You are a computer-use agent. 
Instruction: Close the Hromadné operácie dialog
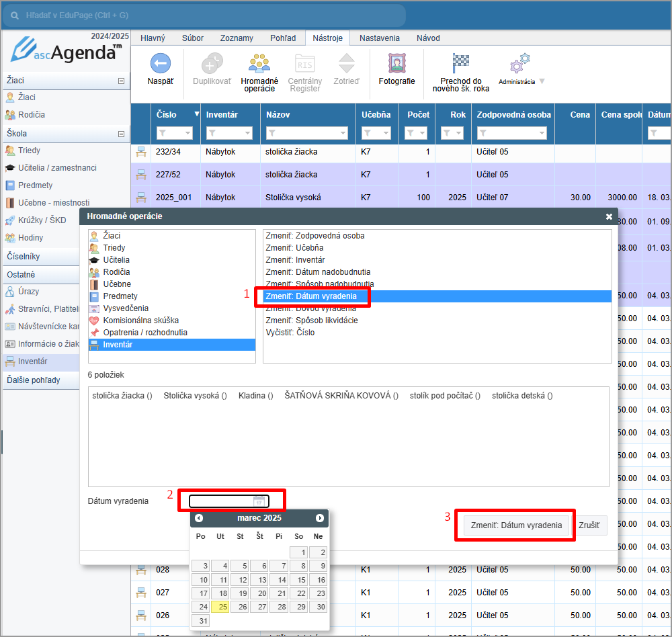(609, 216)
